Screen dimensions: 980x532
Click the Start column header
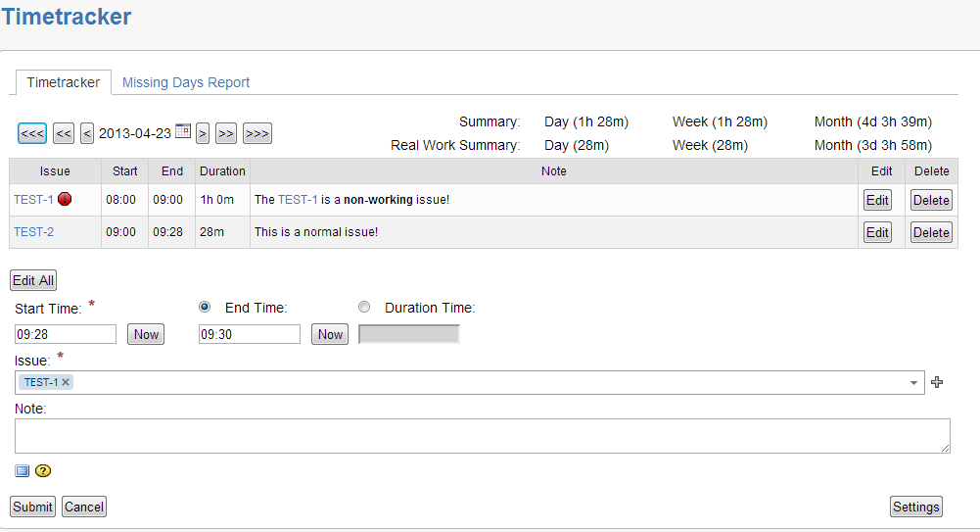coord(125,171)
